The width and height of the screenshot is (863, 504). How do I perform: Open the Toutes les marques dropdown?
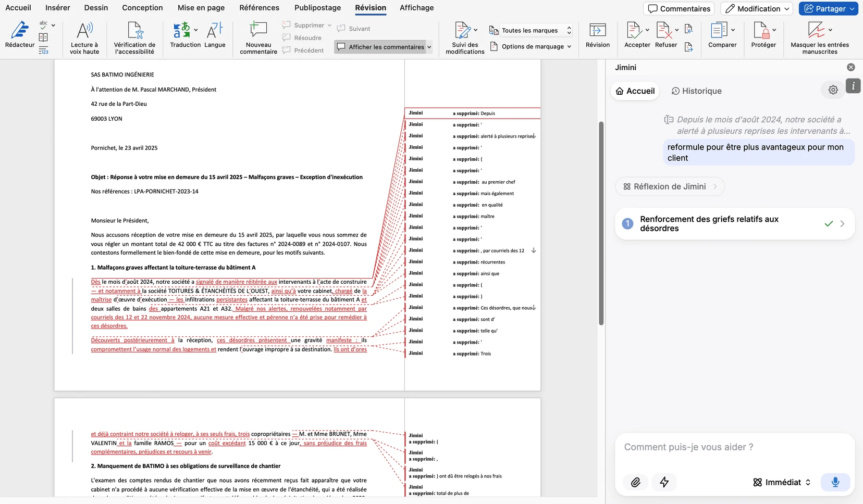(536, 30)
